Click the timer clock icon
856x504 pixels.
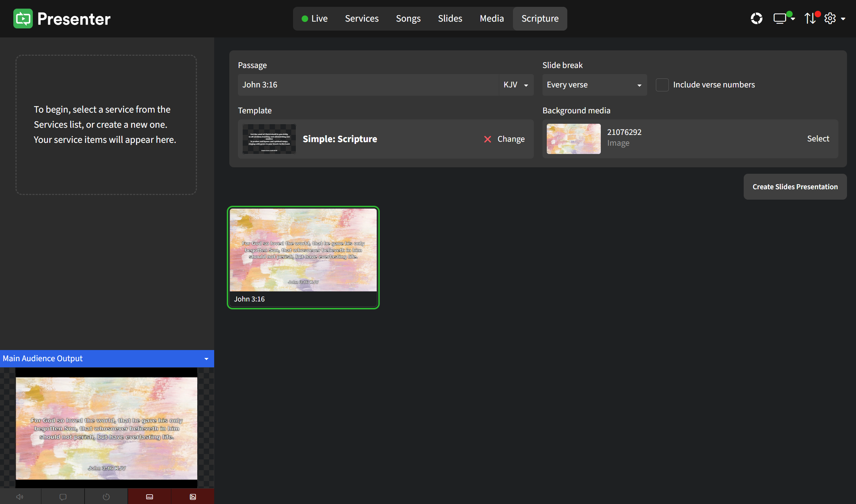pos(106,497)
